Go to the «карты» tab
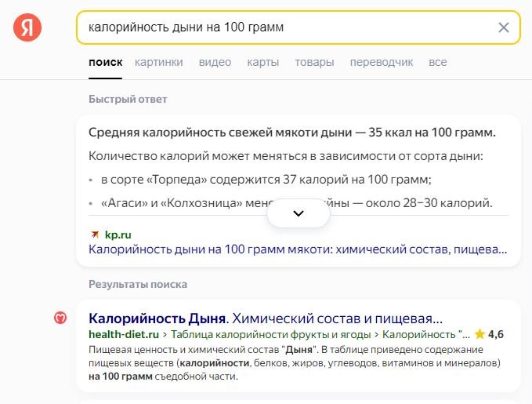 262,62
